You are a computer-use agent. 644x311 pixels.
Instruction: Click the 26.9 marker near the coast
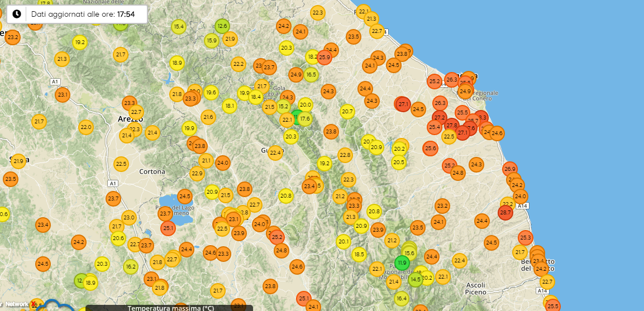click(x=509, y=169)
